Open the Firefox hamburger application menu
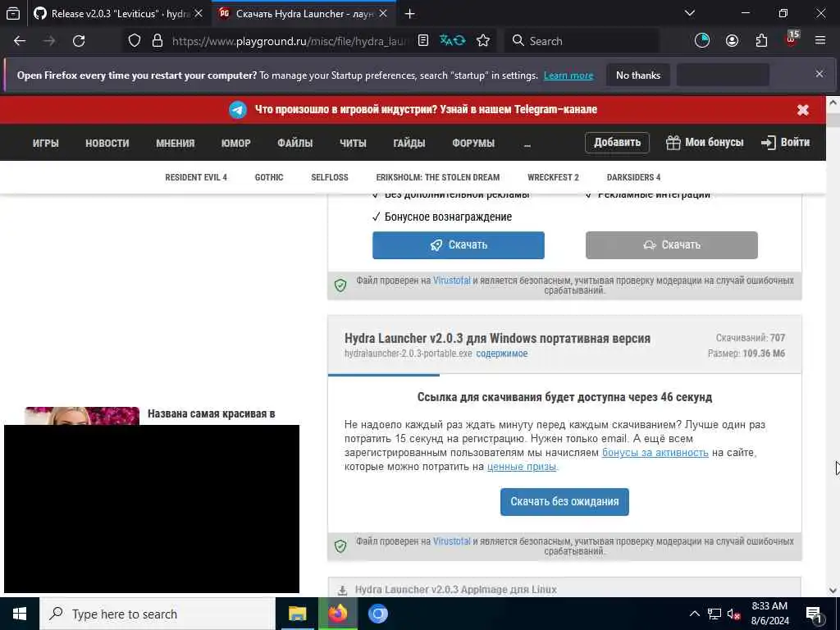 [x=820, y=41]
